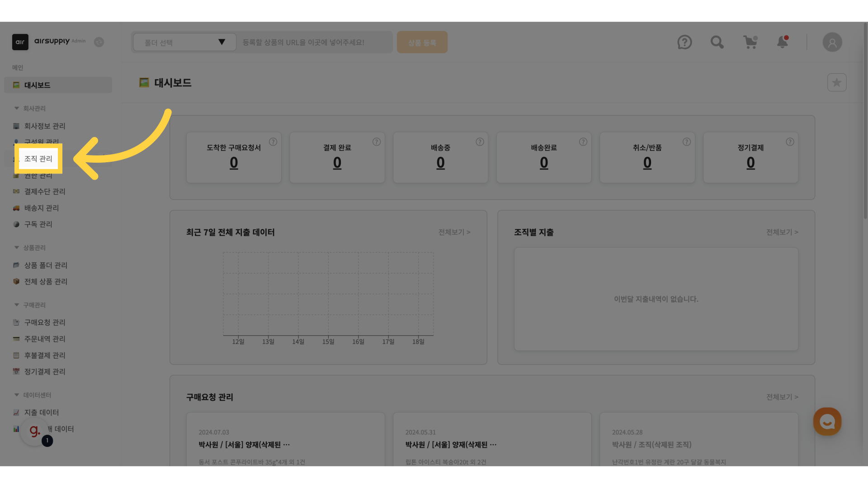Click the favorite star button
Image resolution: width=868 pixels, height=488 pixels.
[x=836, y=83]
